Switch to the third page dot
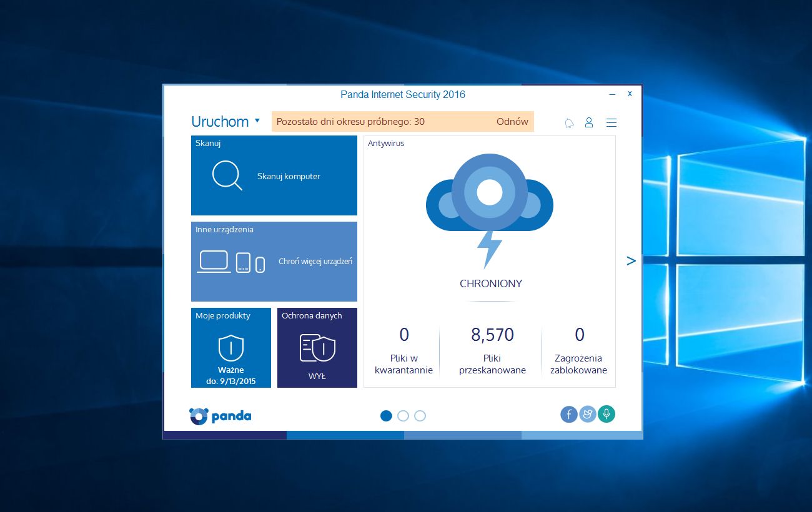812x512 pixels. pyautogui.click(x=420, y=416)
